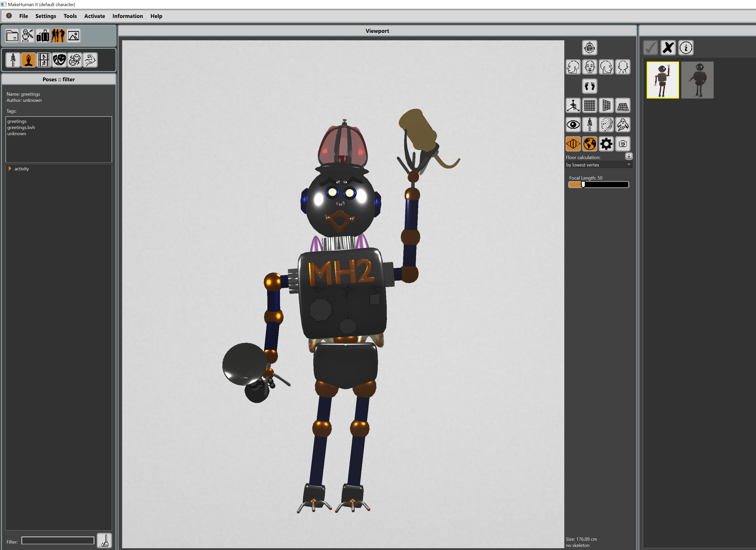This screenshot has height=550, width=756.
Task: Click the clear filter broom button
Action: (104, 540)
